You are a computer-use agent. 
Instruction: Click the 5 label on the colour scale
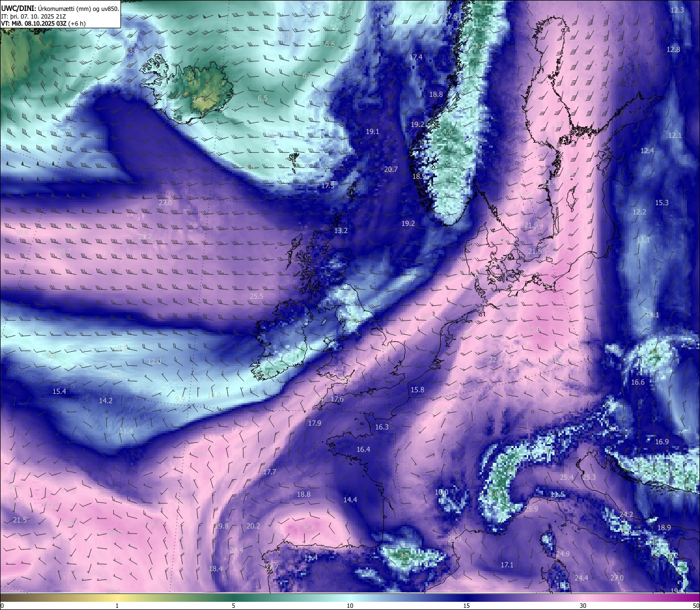[234, 606]
